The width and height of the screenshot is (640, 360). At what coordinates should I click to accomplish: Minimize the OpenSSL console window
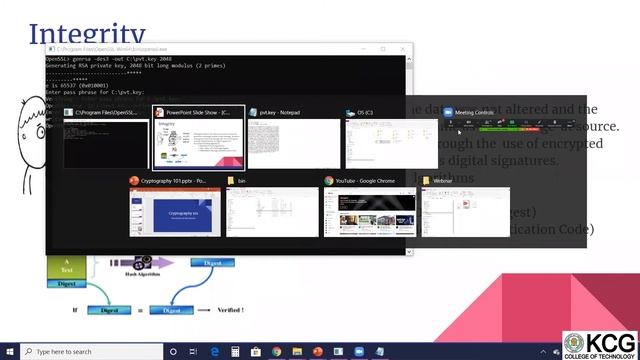point(364,49)
